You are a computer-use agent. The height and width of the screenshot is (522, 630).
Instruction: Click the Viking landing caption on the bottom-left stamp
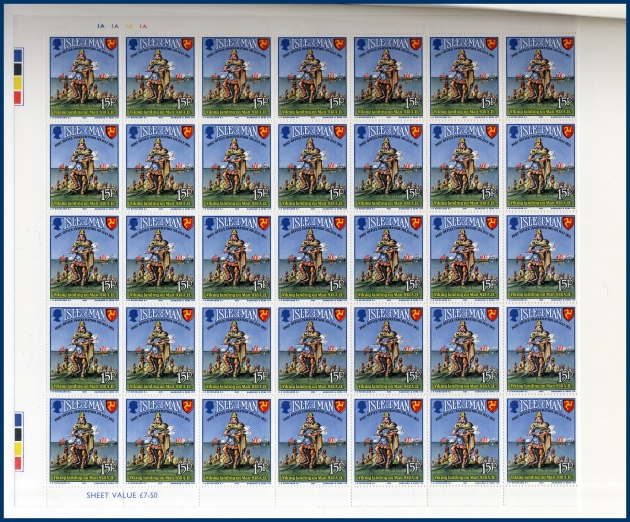(84, 477)
